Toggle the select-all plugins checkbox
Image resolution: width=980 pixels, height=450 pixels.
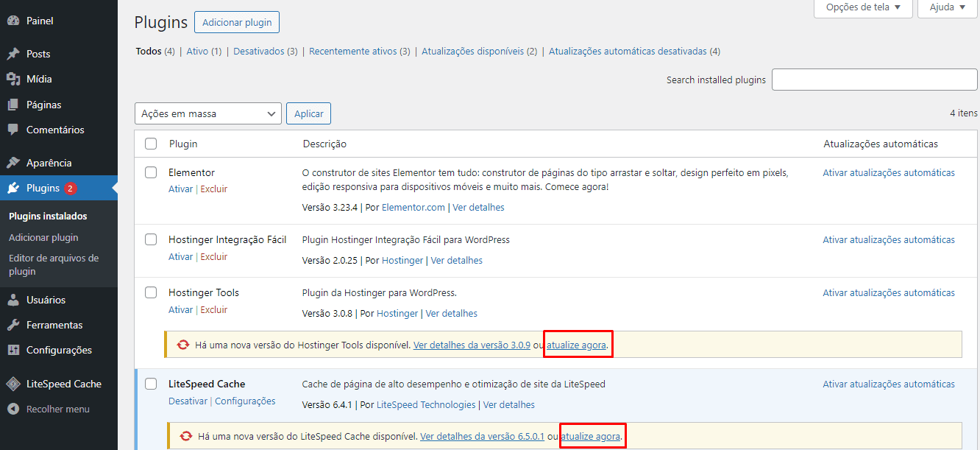click(151, 144)
